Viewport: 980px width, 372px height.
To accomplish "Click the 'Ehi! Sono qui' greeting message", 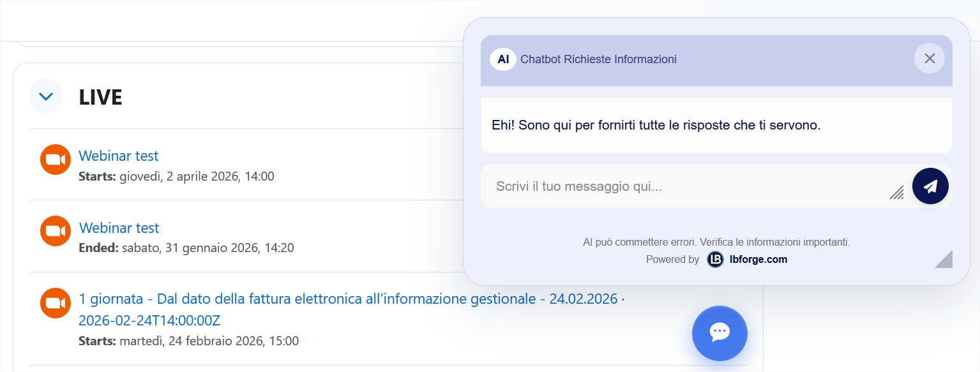I will (x=656, y=125).
